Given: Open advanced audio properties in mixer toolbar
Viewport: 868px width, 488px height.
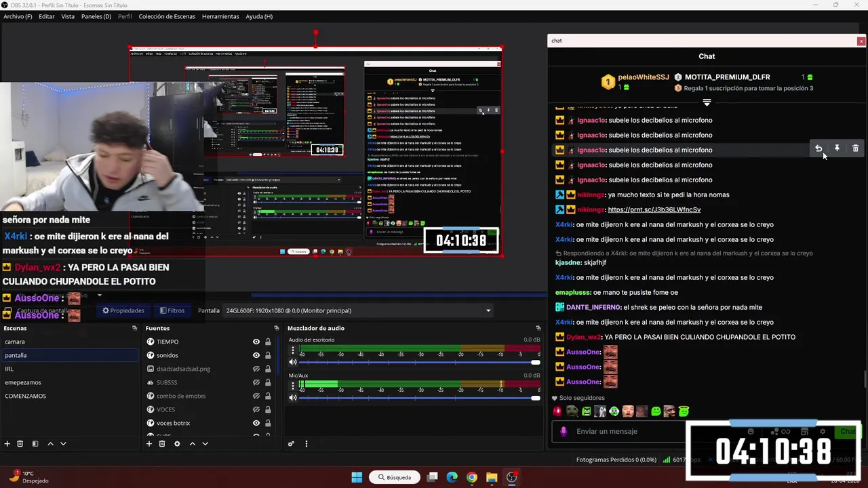Looking at the screenshot, I should [x=291, y=444].
